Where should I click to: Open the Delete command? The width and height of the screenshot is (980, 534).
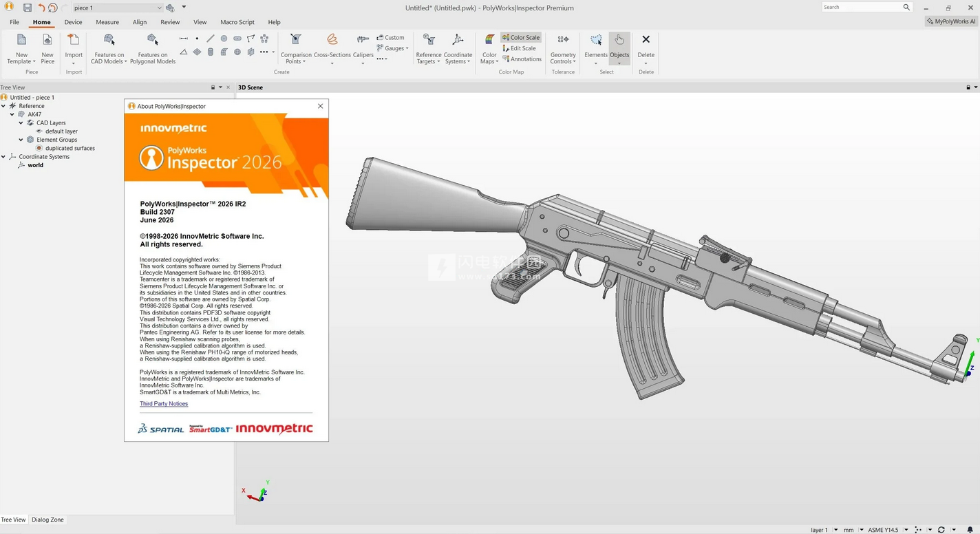coord(646,49)
